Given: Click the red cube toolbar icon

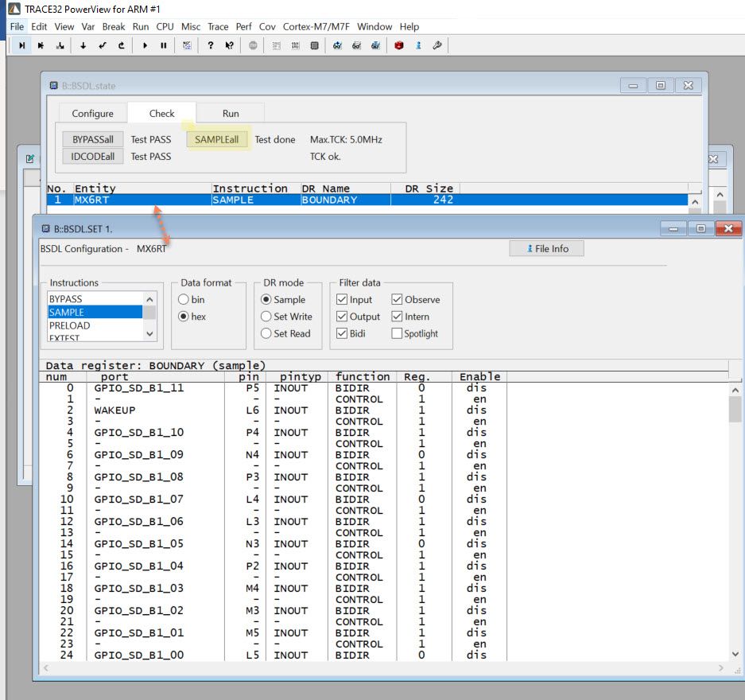Looking at the screenshot, I should click(x=399, y=45).
